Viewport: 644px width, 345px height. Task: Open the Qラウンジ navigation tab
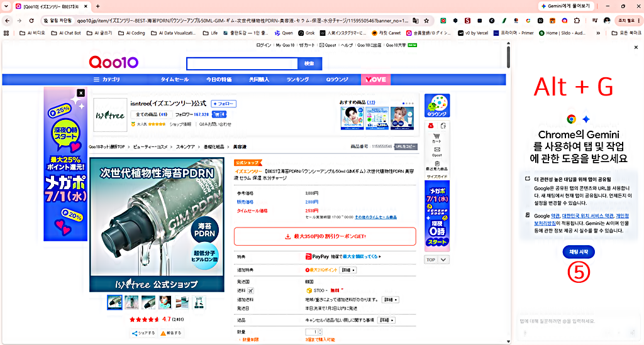click(337, 80)
